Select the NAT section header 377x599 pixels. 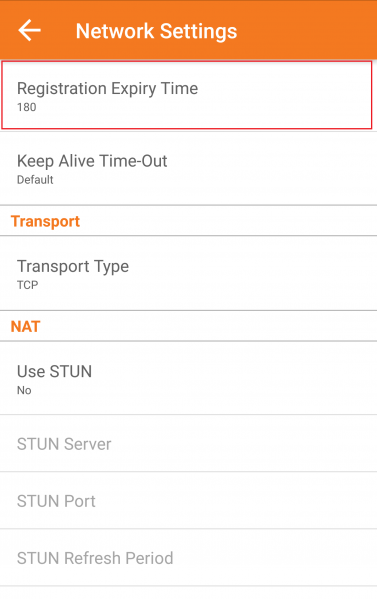coord(25,327)
